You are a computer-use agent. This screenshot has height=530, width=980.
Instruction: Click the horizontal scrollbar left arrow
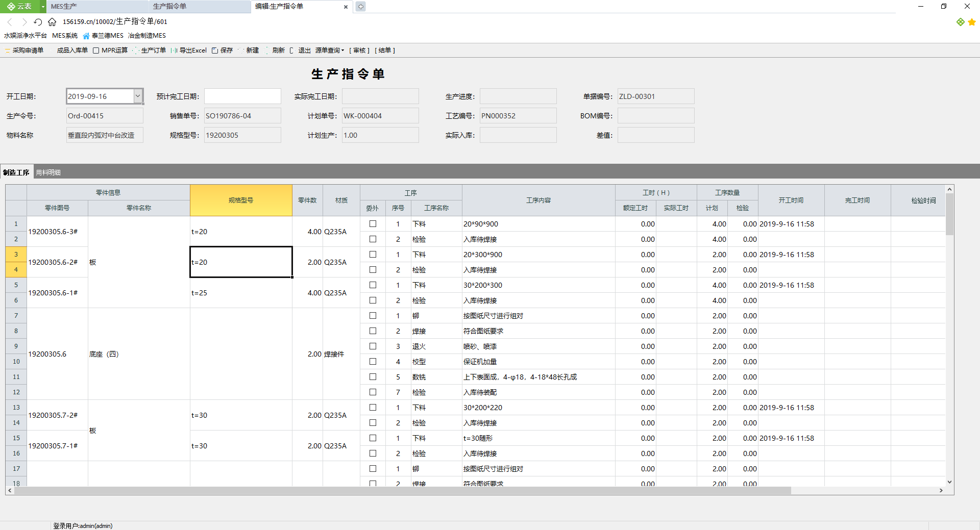coord(10,490)
